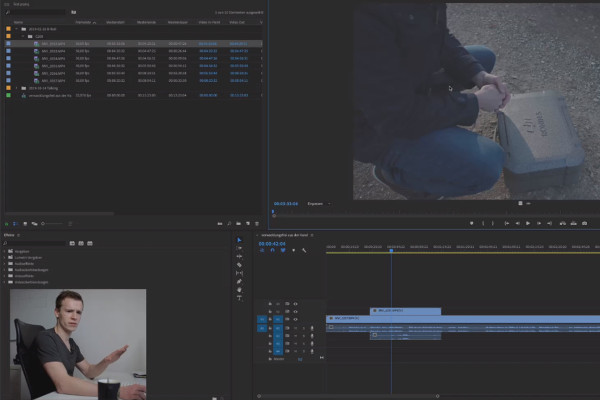Create bin from search query icon
Image resolution: width=600 pixels, height=400 pixels.
pyautogui.click(x=73, y=12)
